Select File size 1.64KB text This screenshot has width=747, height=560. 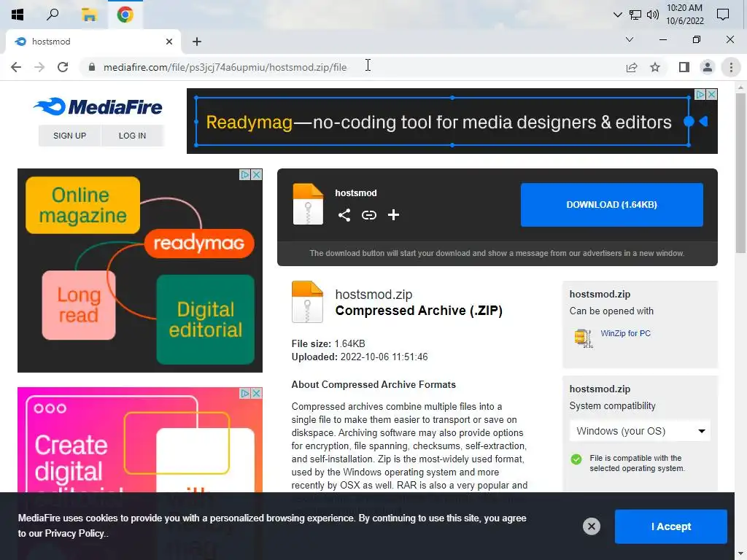click(328, 343)
